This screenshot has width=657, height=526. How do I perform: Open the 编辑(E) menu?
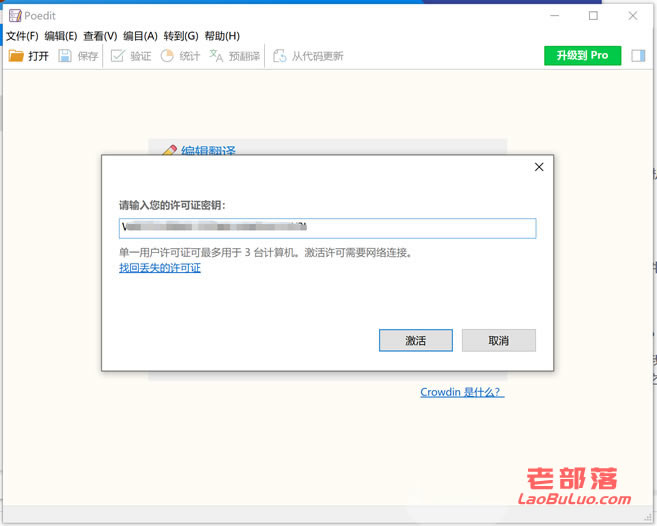click(x=61, y=36)
